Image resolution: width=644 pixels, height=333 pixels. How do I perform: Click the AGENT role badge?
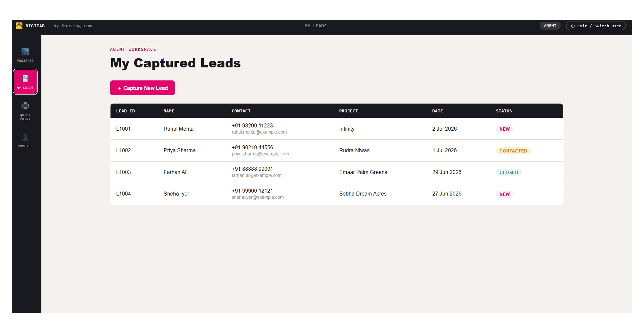point(550,26)
